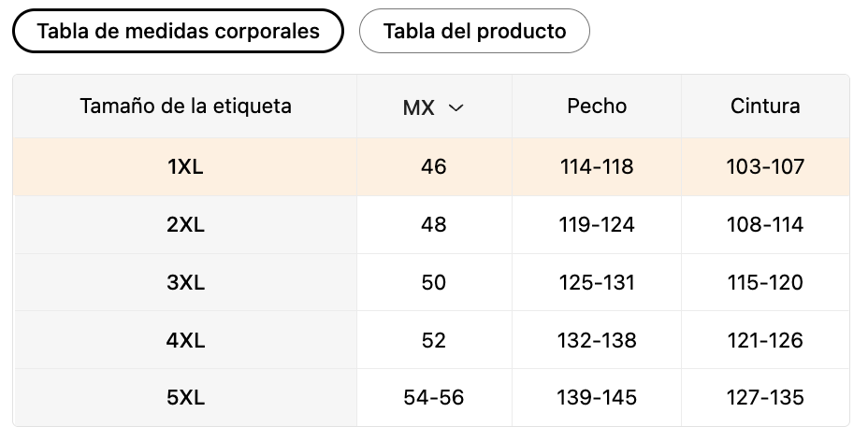868x441 pixels.
Task: Click the Cintura column header
Action: [x=765, y=107]
